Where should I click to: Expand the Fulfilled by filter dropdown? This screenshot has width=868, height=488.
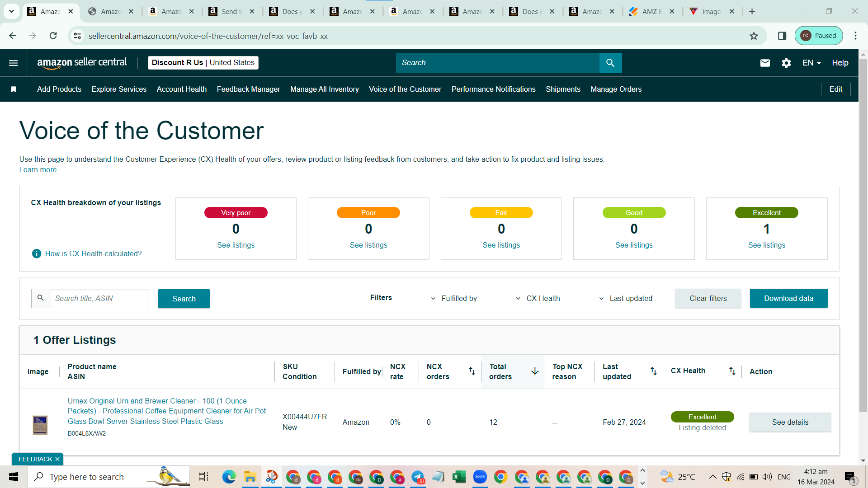454,299
